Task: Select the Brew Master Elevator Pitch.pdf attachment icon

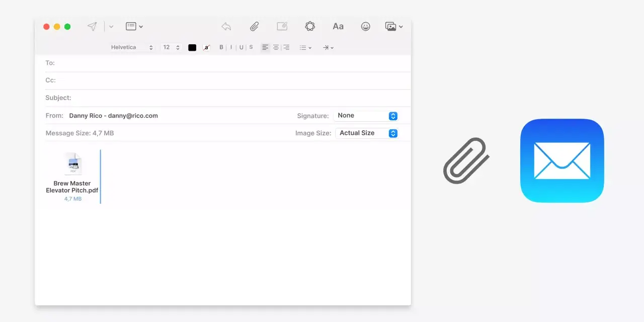Action: pyautogui.click(x=73, y=164)
